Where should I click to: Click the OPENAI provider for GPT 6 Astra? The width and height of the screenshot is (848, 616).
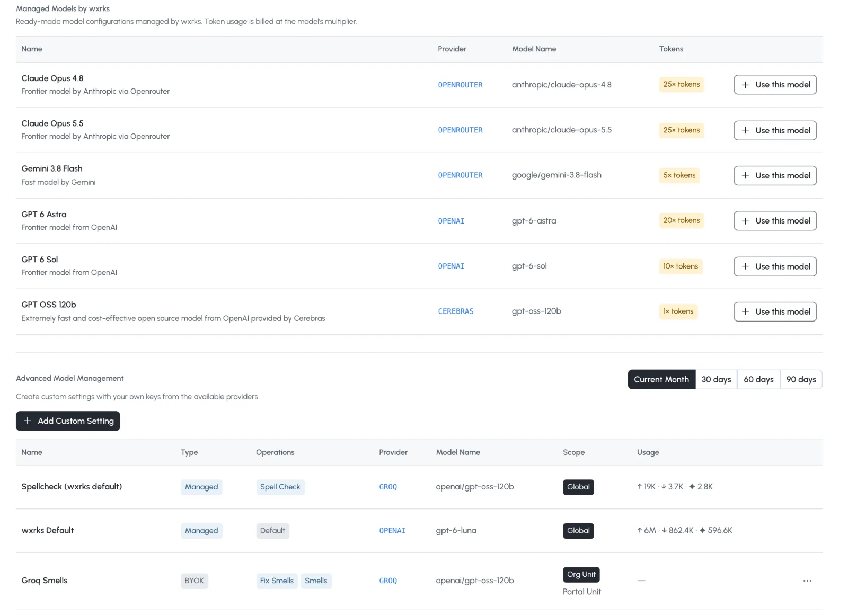(x=451, y=221)
